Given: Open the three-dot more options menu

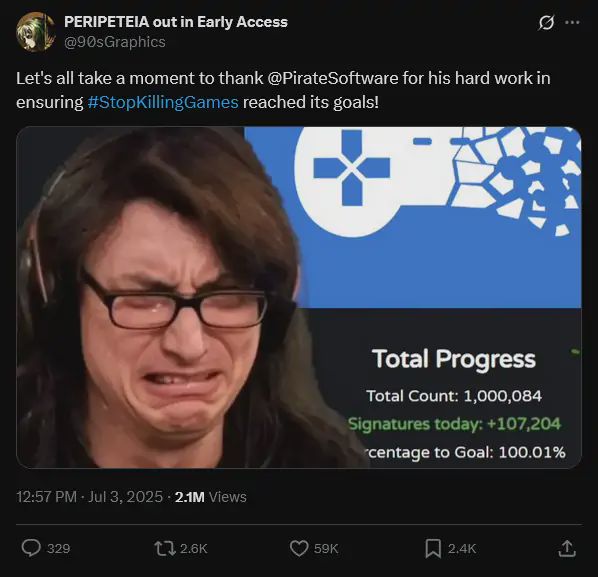Looking at the screenshot, I should (572, 23).
